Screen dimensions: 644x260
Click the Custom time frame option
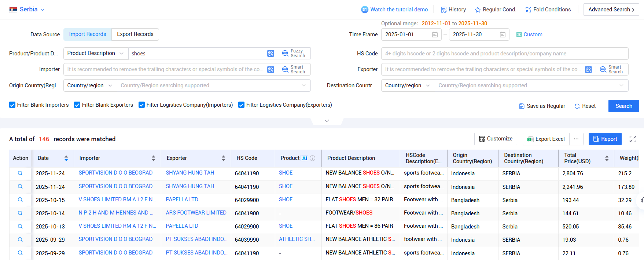529,34
